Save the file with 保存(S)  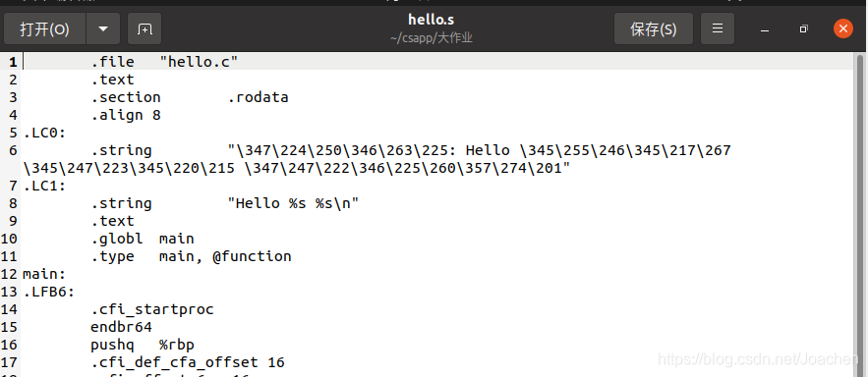(654, 28)
